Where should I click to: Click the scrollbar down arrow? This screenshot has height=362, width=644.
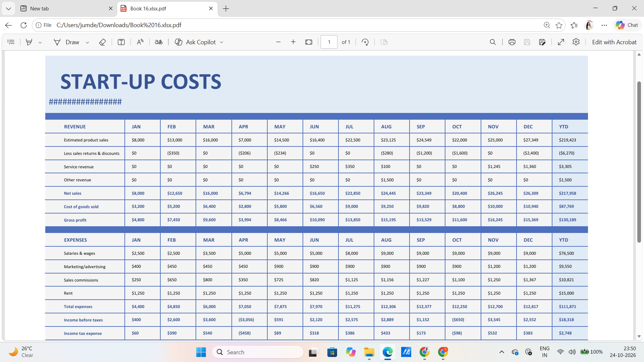click(639, 336)
